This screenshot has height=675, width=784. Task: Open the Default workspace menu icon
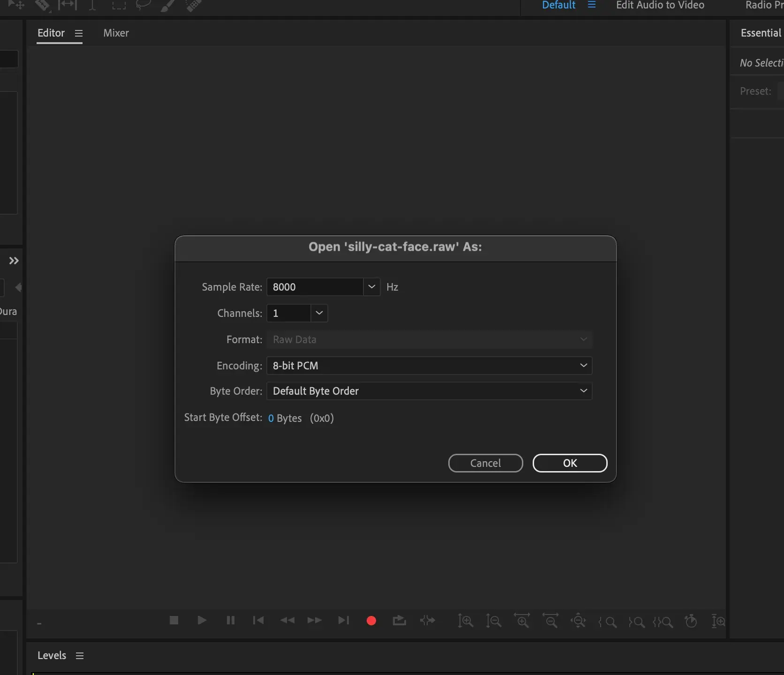[x=592, y=4]
